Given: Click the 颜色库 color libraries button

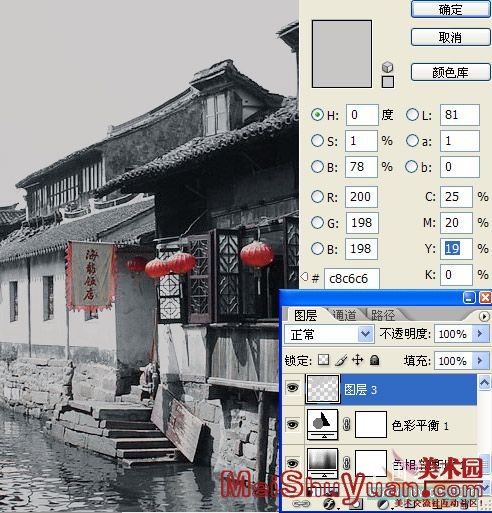Looking at the screenshot, I should (x=450, y=72).
